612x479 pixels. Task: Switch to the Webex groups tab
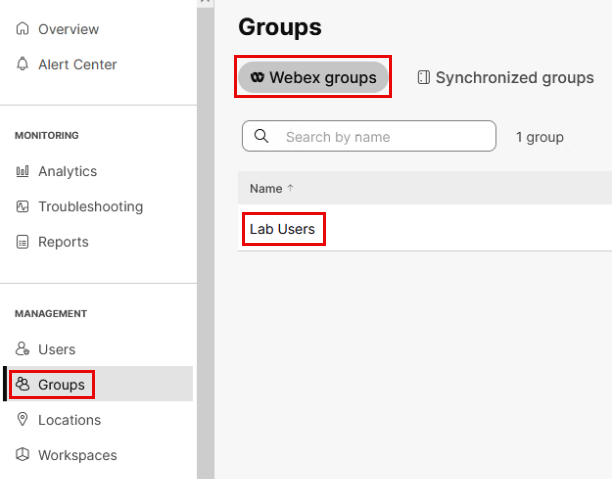(313, 77)
